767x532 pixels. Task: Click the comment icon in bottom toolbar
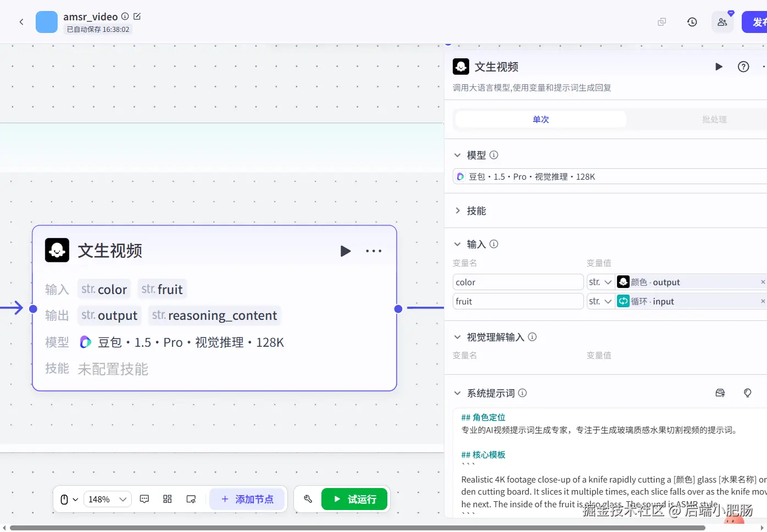click(x=144, y=499)
